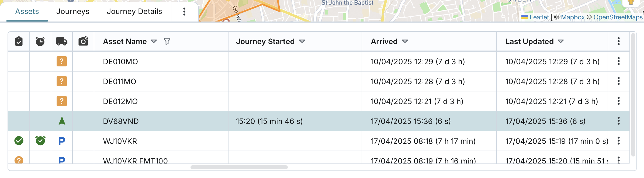This screenshot has height=178, width=644.
Task: Open the tab bar three-dot menu
Action: (184, 12)
